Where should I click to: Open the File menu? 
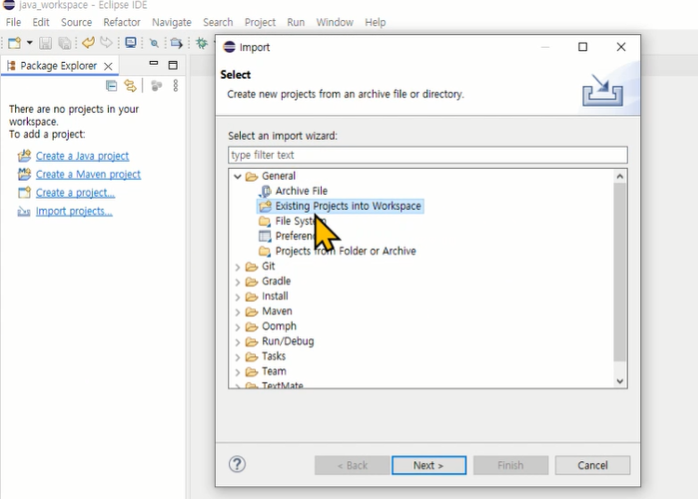(x=13, y=22)
